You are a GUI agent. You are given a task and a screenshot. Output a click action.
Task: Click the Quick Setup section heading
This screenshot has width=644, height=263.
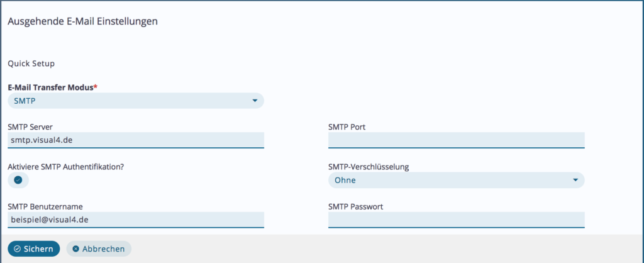pos(31,64)
